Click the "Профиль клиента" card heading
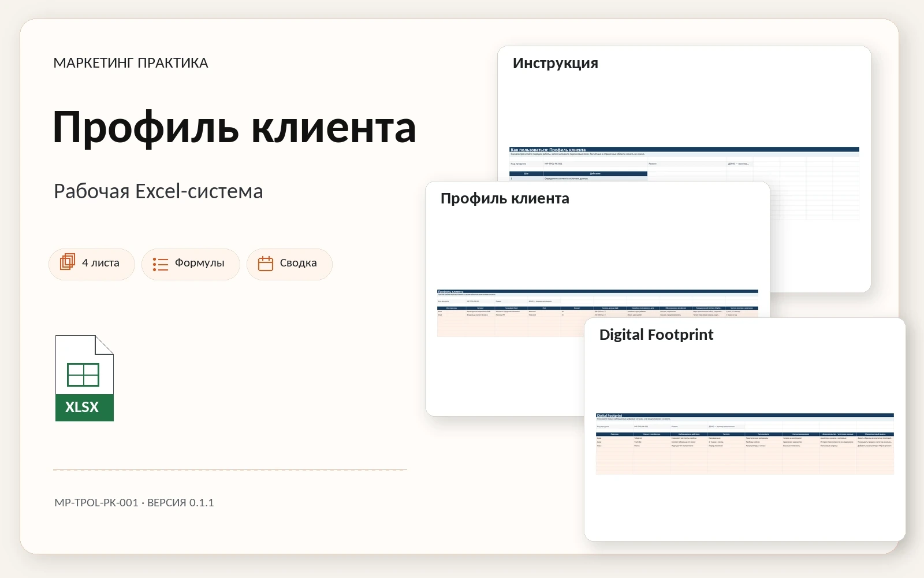924x578 pixels. pos(505,199)
